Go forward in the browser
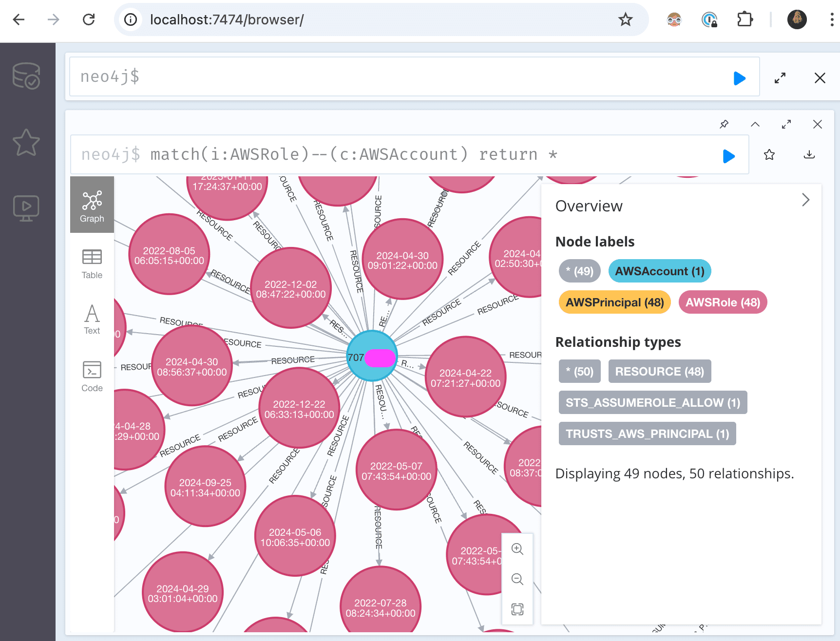This screenshot has width=840, height=641. (x=54, y=19)
